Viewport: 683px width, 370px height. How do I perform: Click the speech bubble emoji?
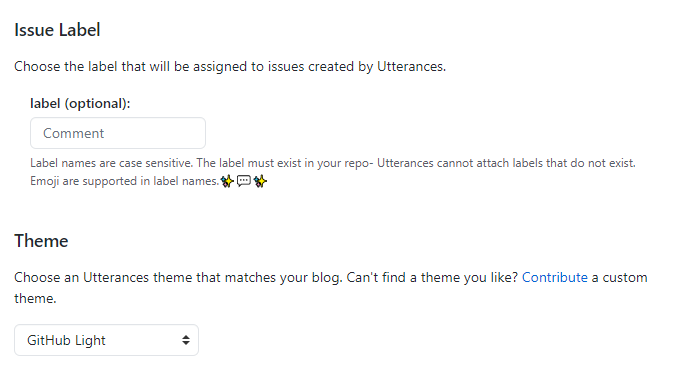click(243, 181)
